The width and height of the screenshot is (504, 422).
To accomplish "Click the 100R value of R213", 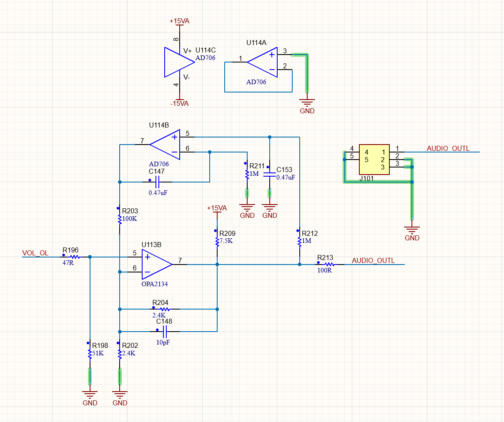I will pos(325,270).
